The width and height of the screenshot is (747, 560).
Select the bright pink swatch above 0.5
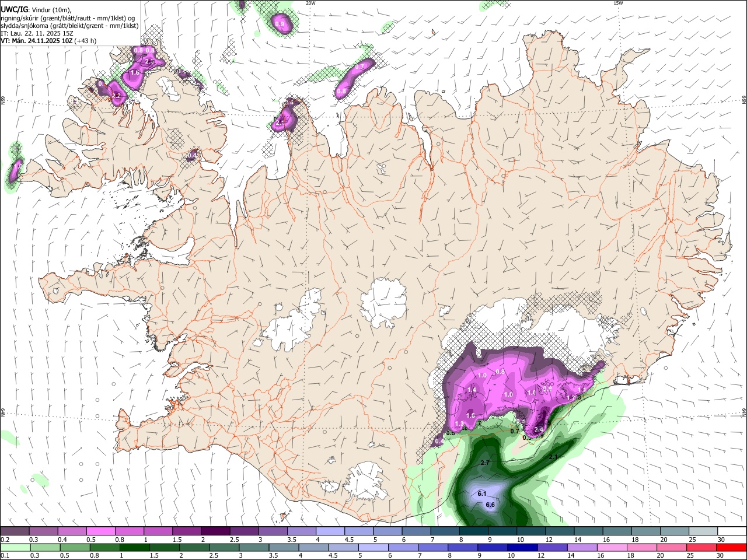(100, 531)
